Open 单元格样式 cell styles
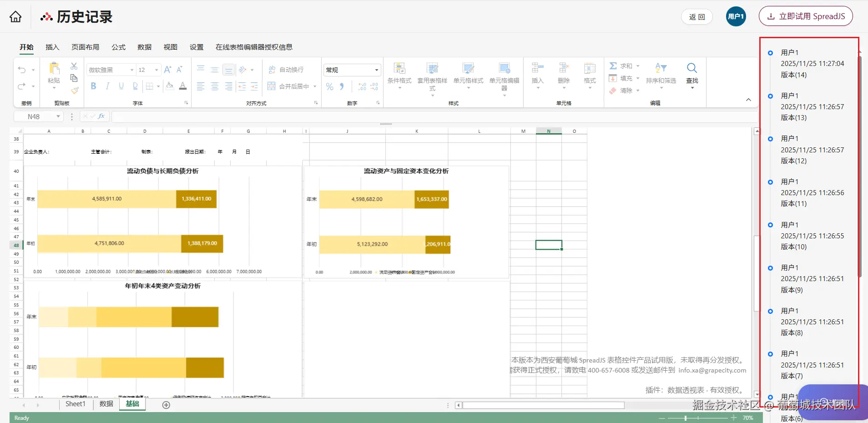868x423 pixels. point(468,76)
